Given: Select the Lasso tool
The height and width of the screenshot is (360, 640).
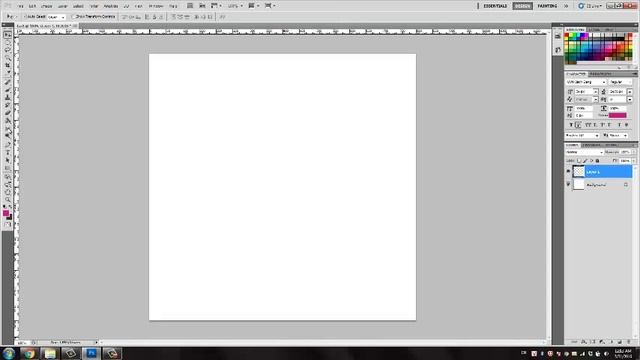Looking at the screenshot, I should pos(7,50).
